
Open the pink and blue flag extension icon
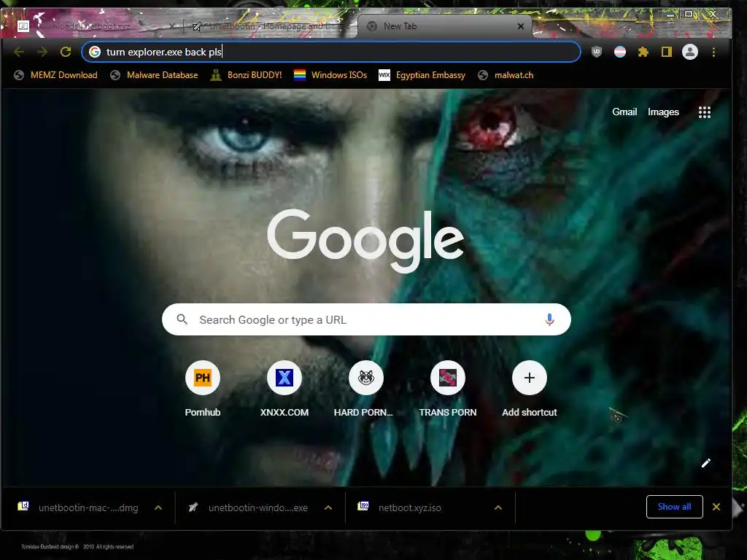point(620,52)
